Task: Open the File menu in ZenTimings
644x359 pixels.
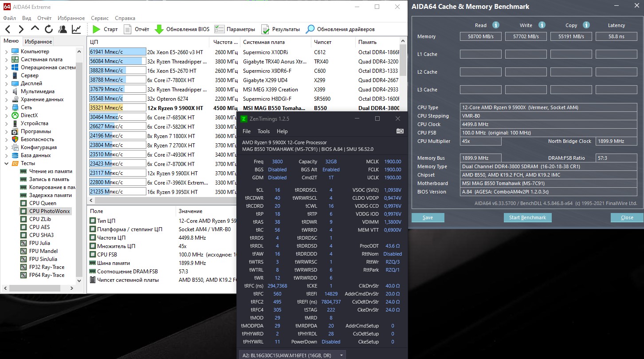Action: (247, 131)
